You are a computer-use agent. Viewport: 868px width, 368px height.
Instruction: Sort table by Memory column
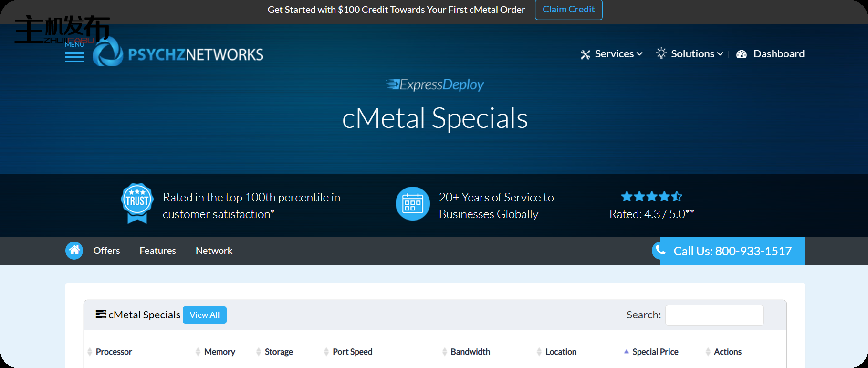(x=220, y=352)
